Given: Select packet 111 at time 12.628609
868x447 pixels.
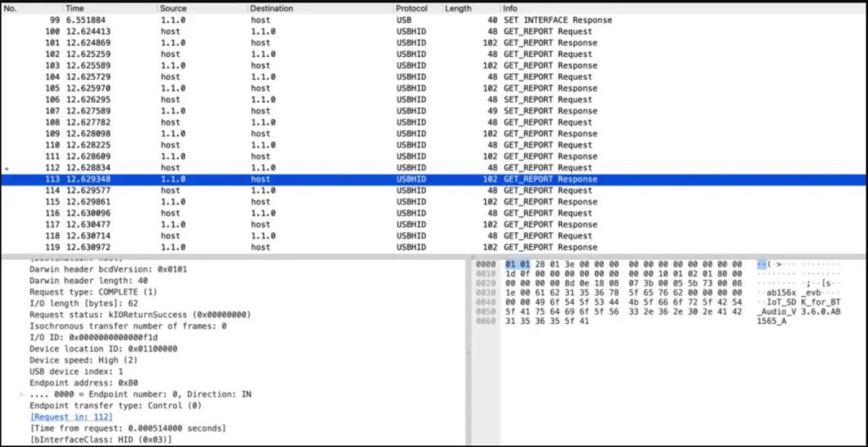Looking at the screenshot, I should click(433, 156).
